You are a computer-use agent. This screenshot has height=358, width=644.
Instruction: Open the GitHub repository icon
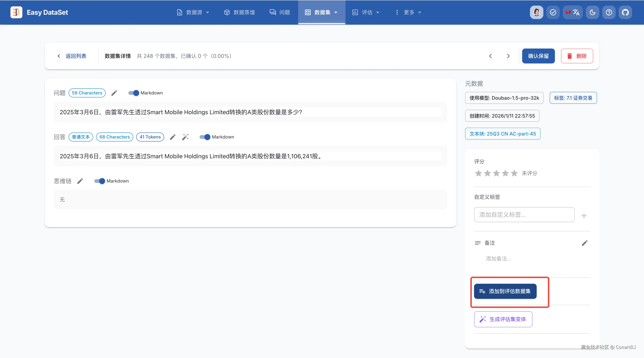[625, 12]
